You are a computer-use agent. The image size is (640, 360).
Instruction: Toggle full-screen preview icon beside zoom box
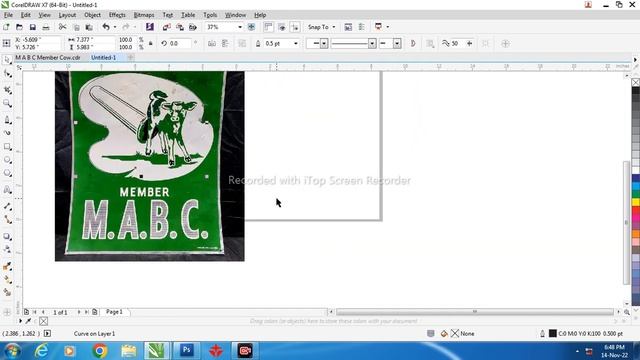251,27
